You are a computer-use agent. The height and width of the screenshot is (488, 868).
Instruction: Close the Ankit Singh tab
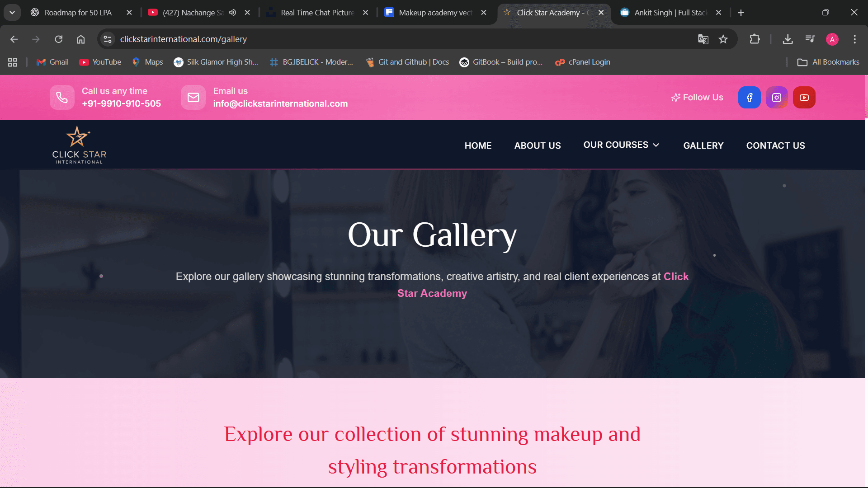(x=718, y=13)
